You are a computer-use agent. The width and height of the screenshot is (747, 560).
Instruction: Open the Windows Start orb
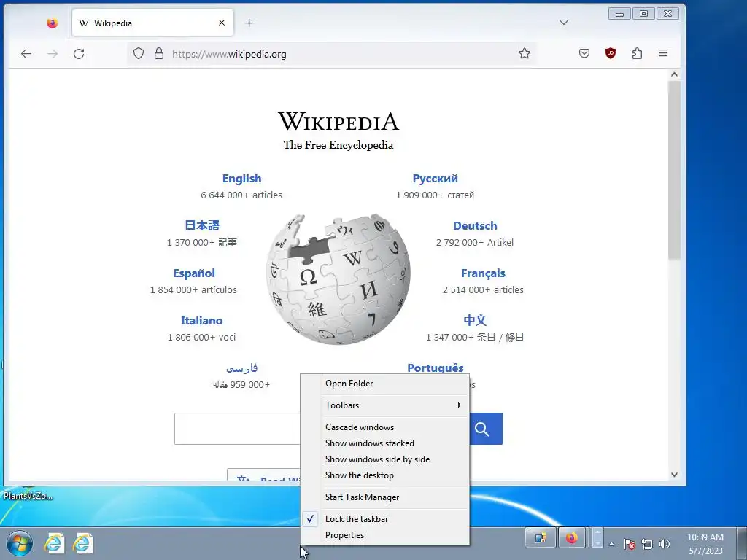coord(20,543)
